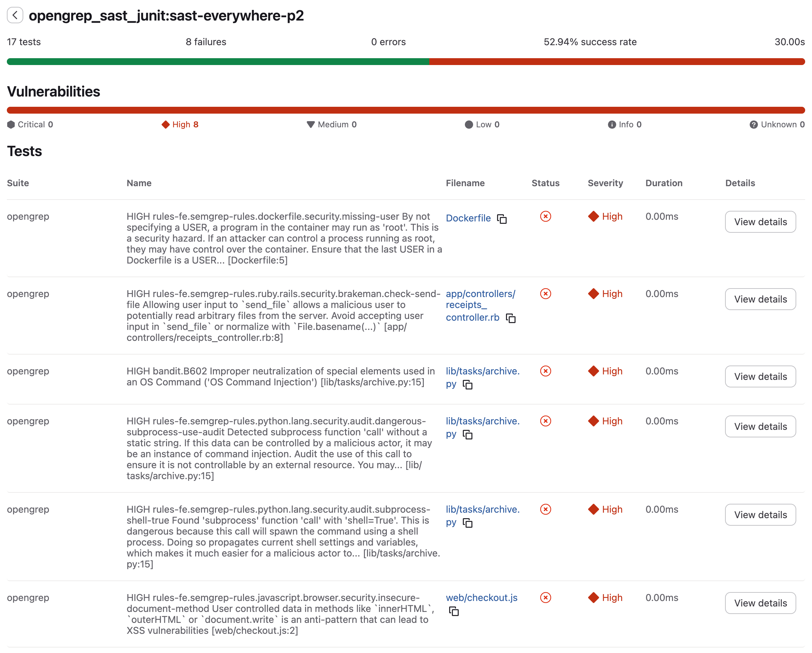This screenshot has width=812, height=653.
Task: Open the app/controllers/receipts_controller.rb link
Action: pos(481,305)
